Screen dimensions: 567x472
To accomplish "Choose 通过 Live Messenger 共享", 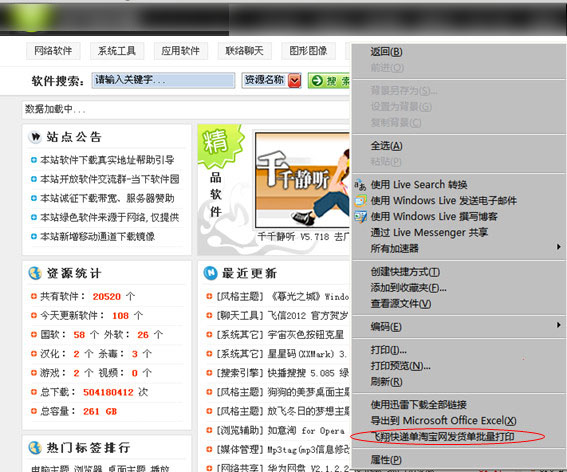I will click(429, 232).
